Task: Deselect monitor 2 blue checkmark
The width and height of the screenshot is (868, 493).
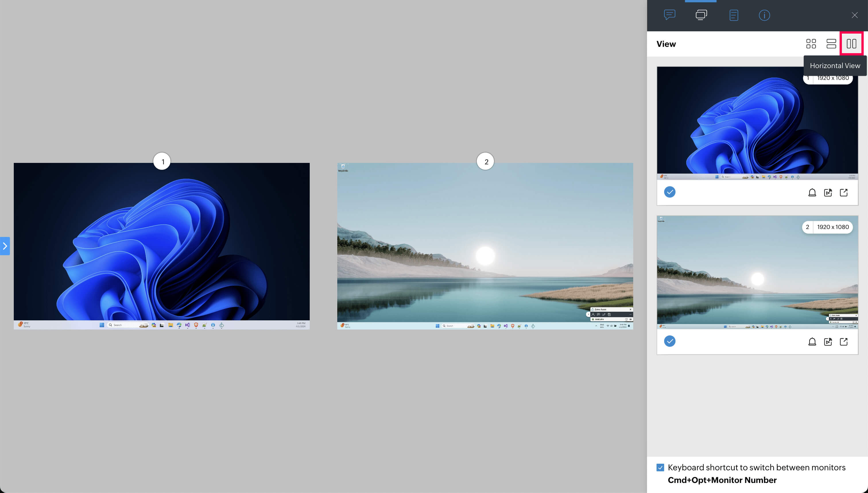Action: tap(669, 341)
